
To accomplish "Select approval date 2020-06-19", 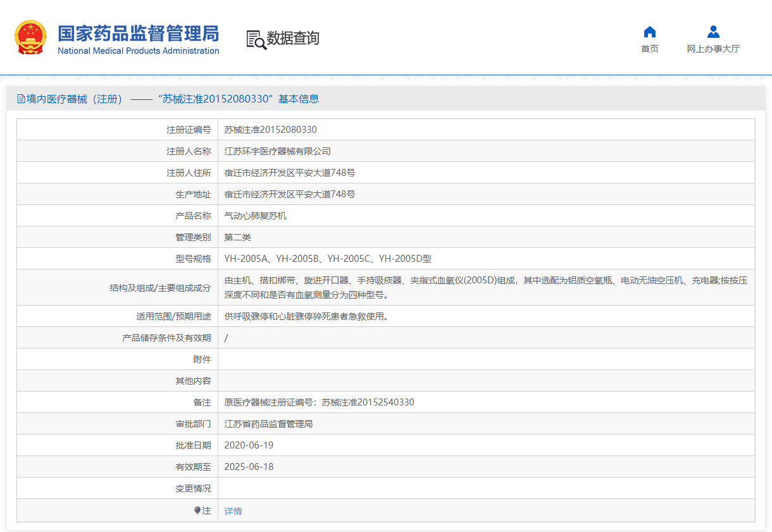I will click(249, 445).
